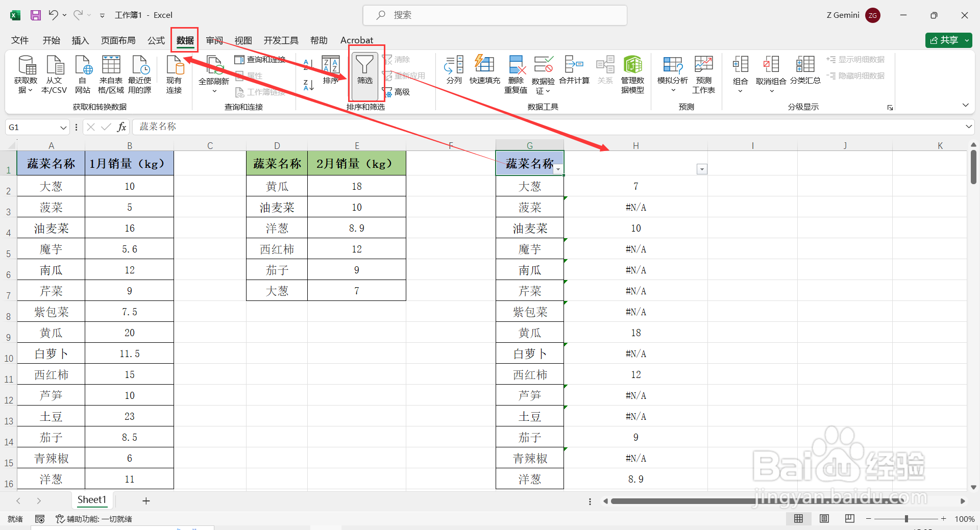Image resolution: width=980 pixels, height=530 pixels.
Task: Click the 预测工作表 (Forecast Sheet) icon
Action: (x=703, y=74)
